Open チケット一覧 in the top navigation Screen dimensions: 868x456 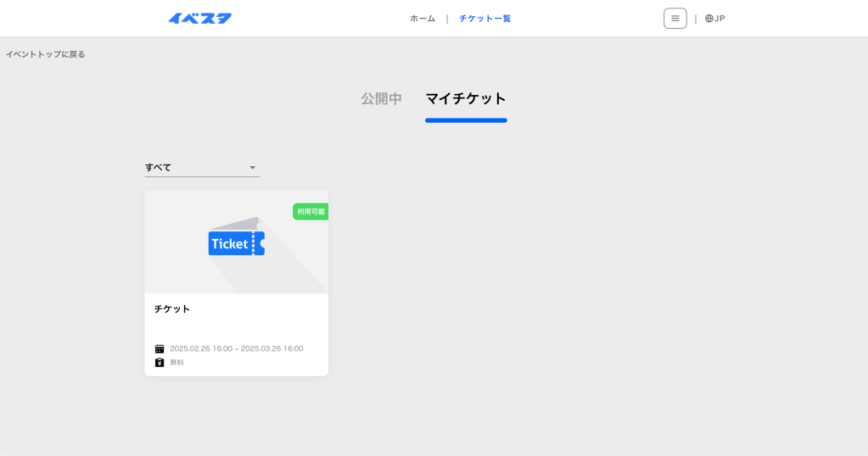484,19
